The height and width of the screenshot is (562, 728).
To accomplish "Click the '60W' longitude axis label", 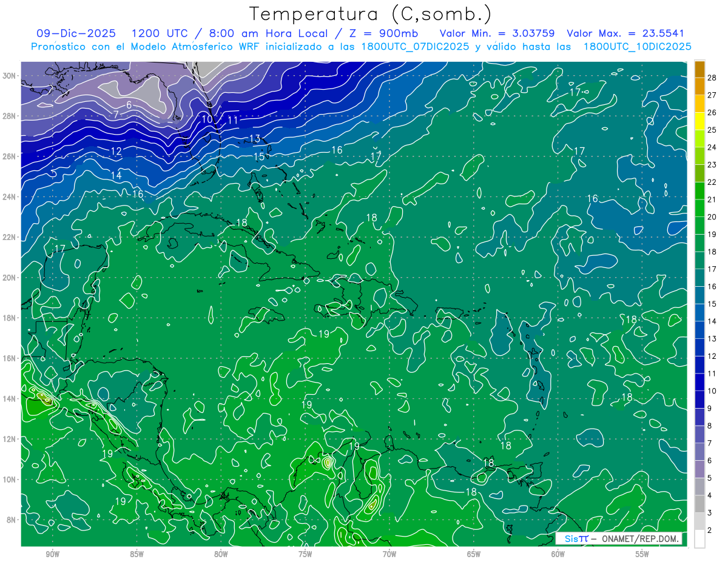I will (x=558, y=555).
